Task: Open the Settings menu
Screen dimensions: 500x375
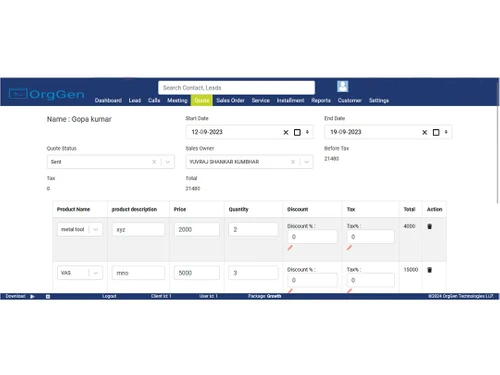Action: pyautogui.click(x=379, y=100)
